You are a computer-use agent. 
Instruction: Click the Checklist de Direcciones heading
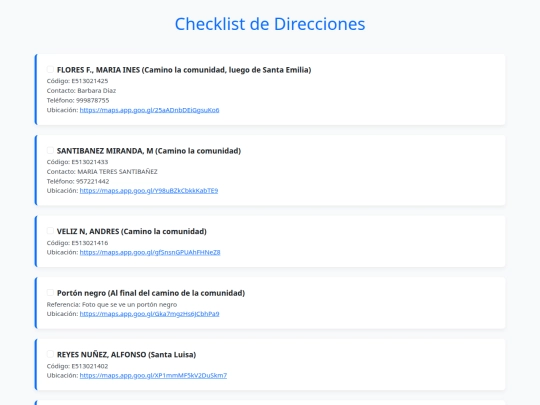pos(270,24)
